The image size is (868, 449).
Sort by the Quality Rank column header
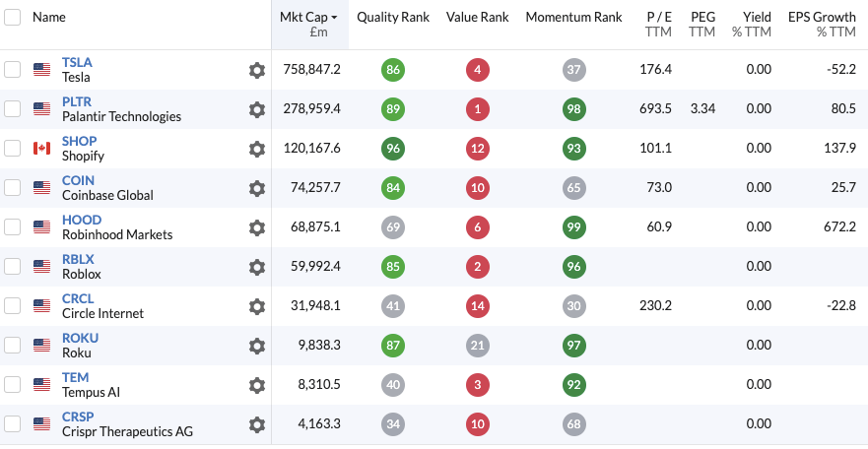point(393,18)
